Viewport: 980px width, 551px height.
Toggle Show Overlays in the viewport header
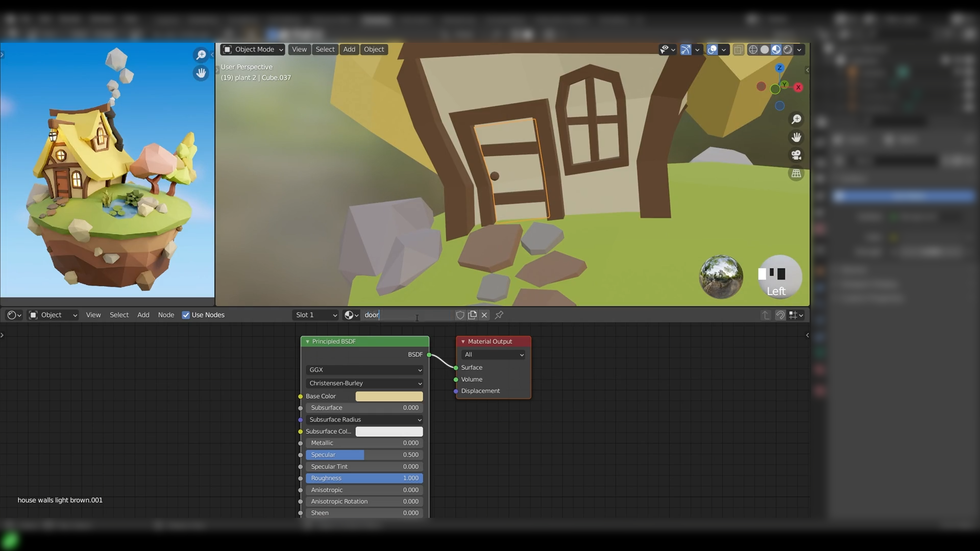pos(712,49)
